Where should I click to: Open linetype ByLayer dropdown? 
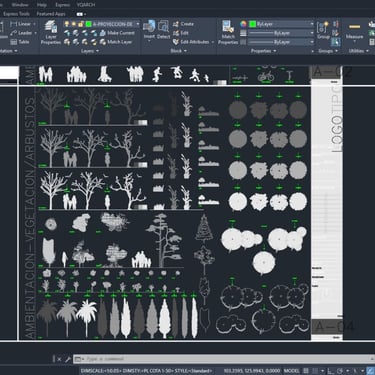click(312, 42)
